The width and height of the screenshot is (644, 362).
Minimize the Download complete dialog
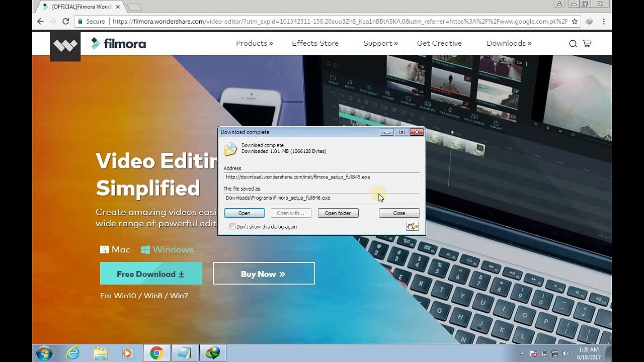(386, 132)
